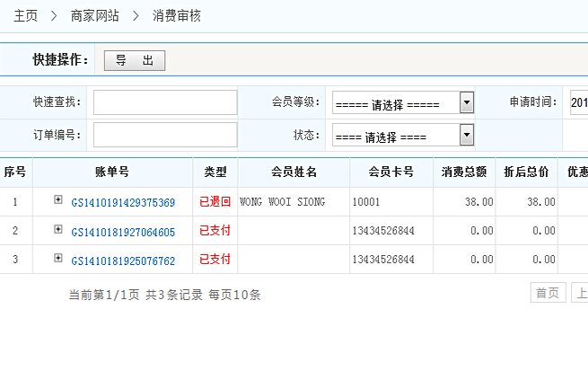588x371 pixels.
Task: Click the 订单编号 input field
Action: coord(165,135)
